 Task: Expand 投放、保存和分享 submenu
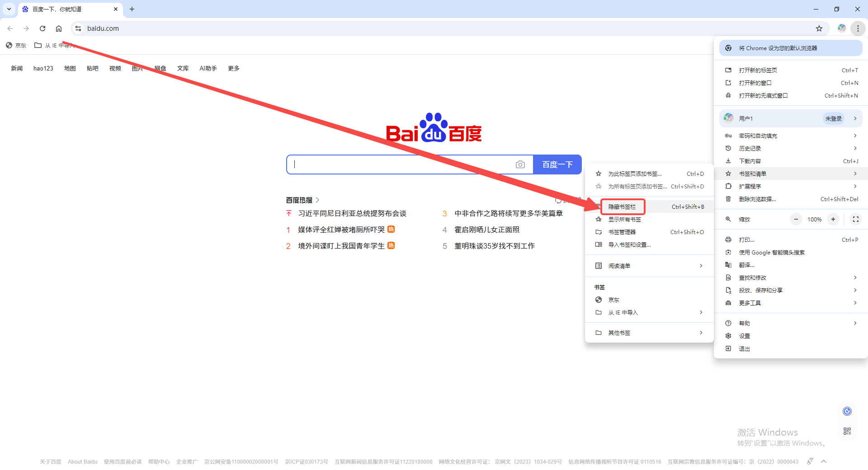tap(791, 290)
